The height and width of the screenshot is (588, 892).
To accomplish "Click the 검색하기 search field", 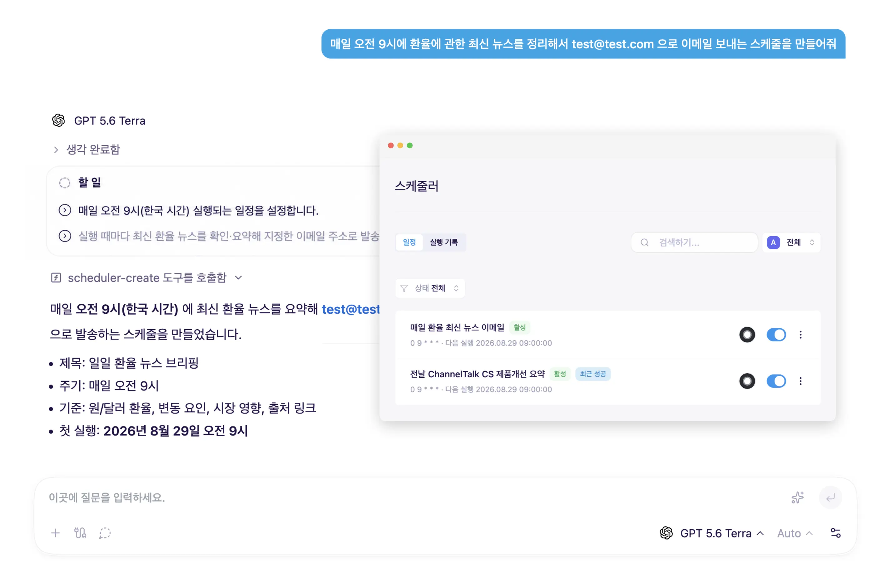I will [694, 242].
